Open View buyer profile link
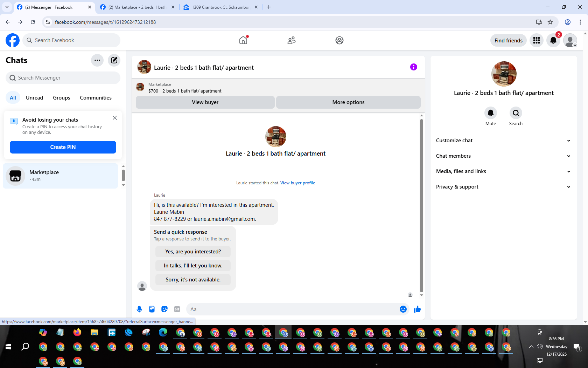Viewport: 588px width, 368px height. coord(298,183)
